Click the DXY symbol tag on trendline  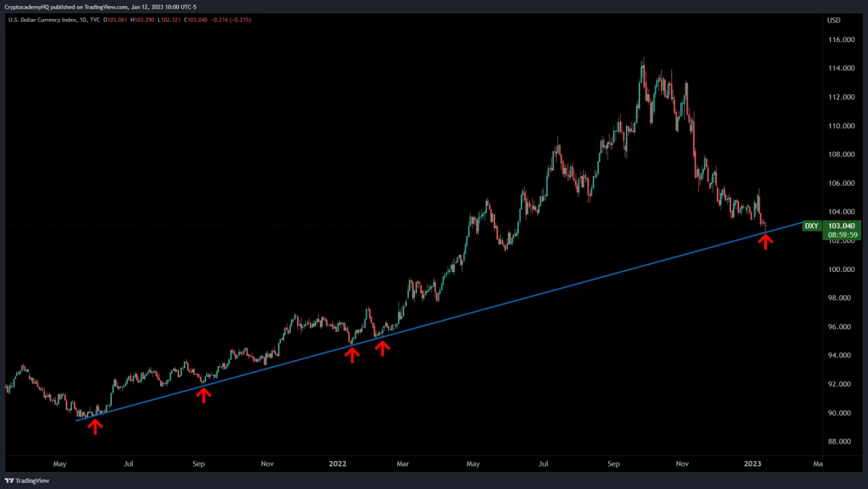tap(812, 226)
